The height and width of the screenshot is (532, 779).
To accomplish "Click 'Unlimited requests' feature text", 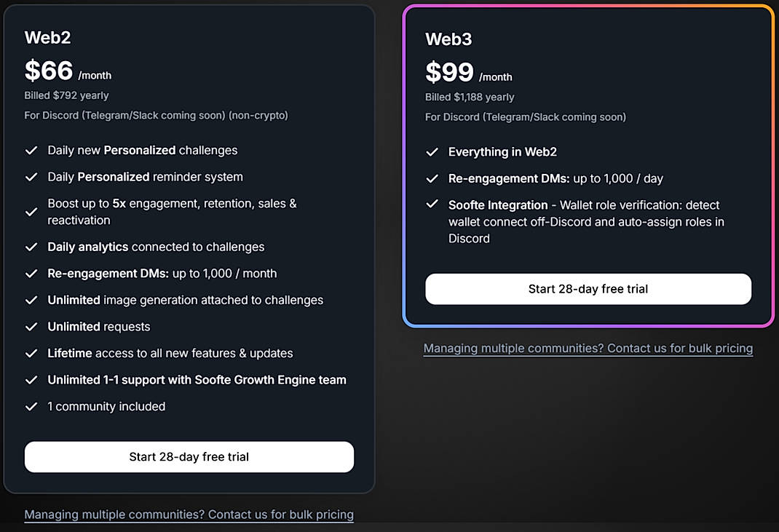I will click(99, 326).
